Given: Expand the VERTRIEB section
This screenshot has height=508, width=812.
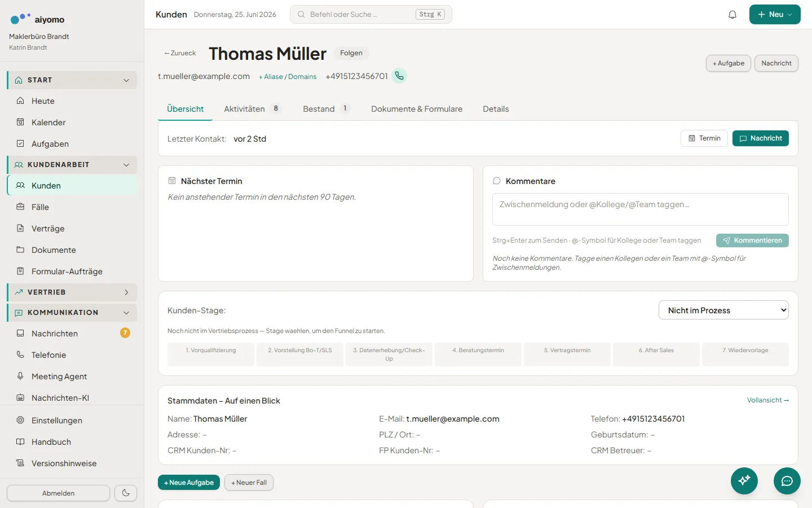Looking at the screenshot, I should click(x=72, y=292).
